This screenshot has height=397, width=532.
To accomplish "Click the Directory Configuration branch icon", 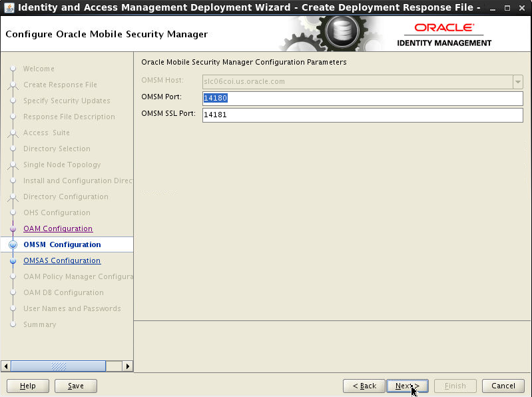I will [13, 197].
